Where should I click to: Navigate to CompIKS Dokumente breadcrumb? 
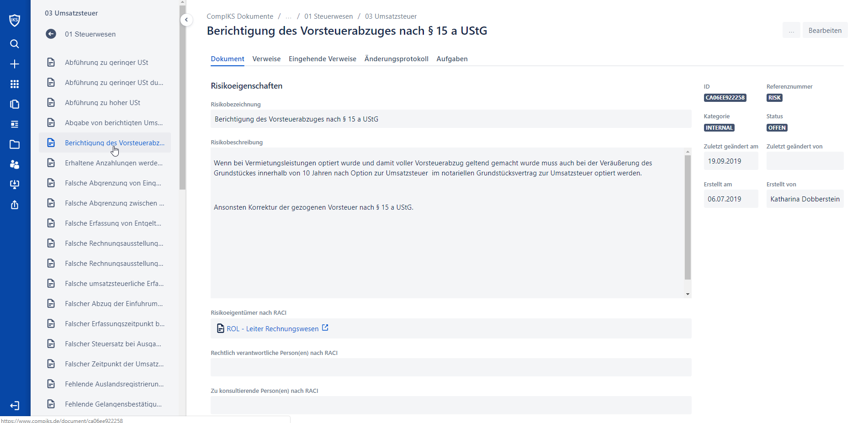240,16
